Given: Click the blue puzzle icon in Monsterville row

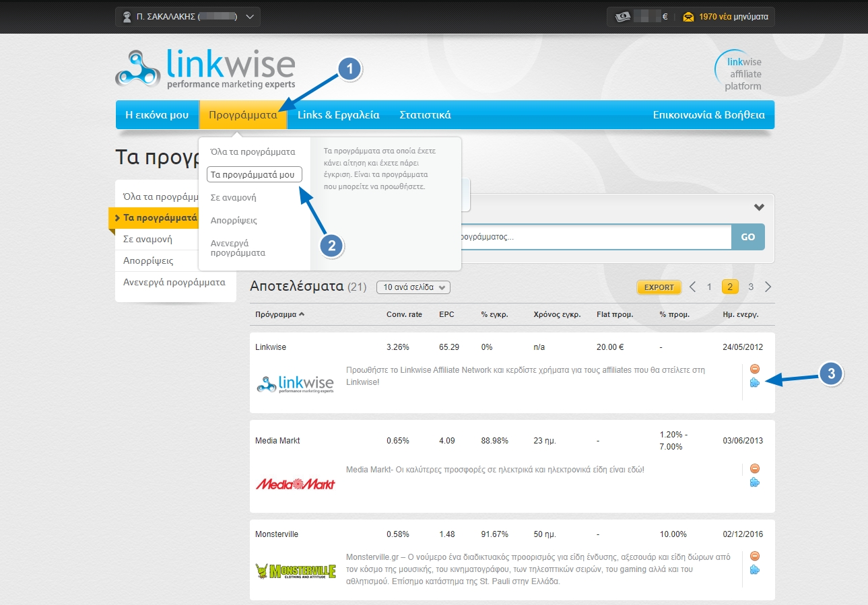Looking at the screenshot, I should pos(754,570).
